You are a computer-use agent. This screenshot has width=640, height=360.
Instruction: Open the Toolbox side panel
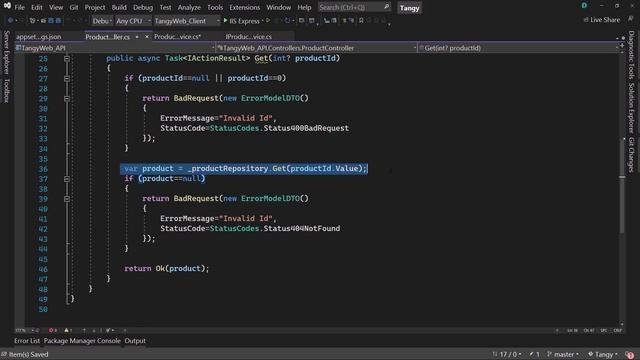[x=6, y=91]
